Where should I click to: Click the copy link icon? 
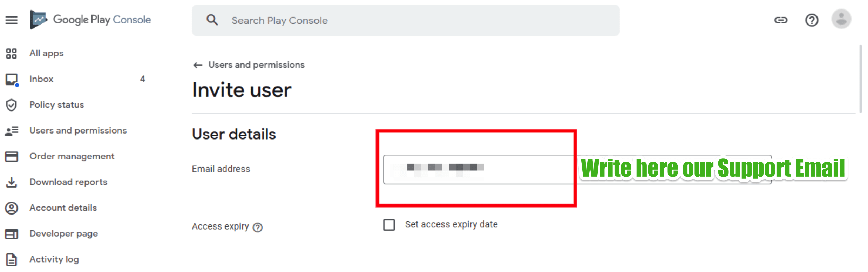[x=781, y=20]
